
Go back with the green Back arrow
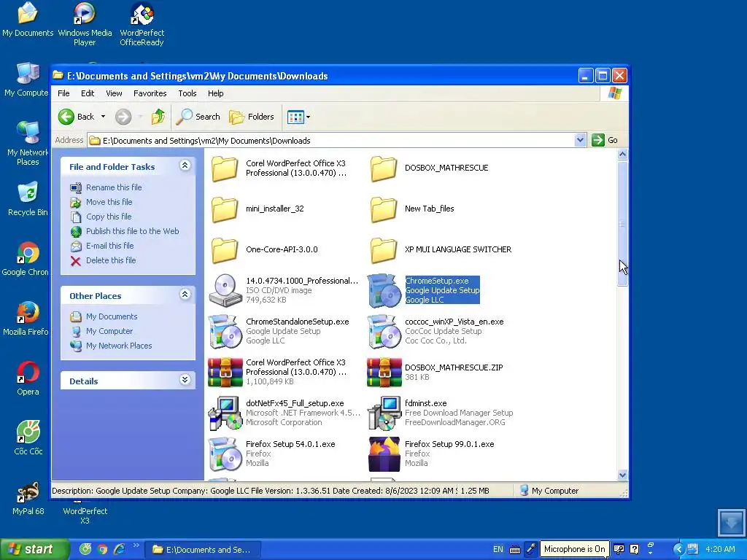(66, 117)
